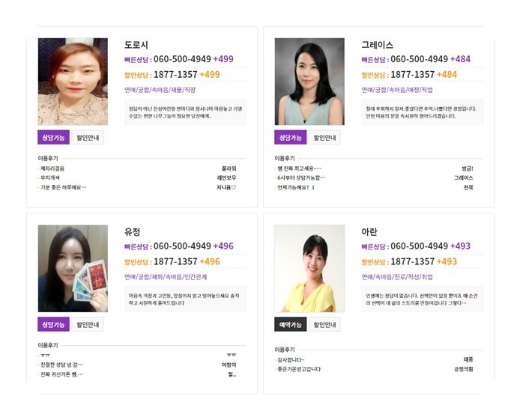Image resolution: width=520 pixels, height=420 pixels.
Task: Open 도로시 profile photo
Action: point(73,82)
